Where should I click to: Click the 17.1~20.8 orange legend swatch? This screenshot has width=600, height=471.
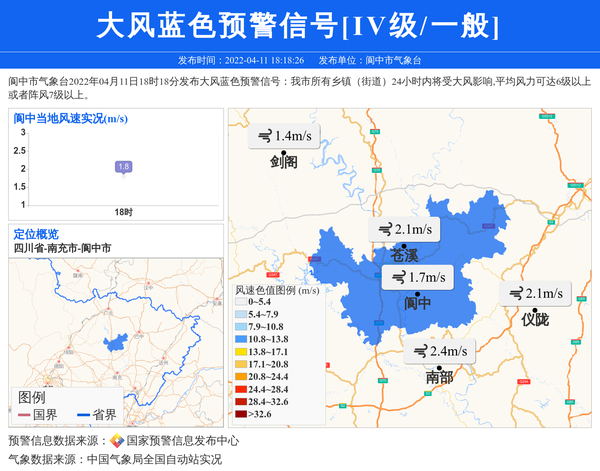point(240,364)
